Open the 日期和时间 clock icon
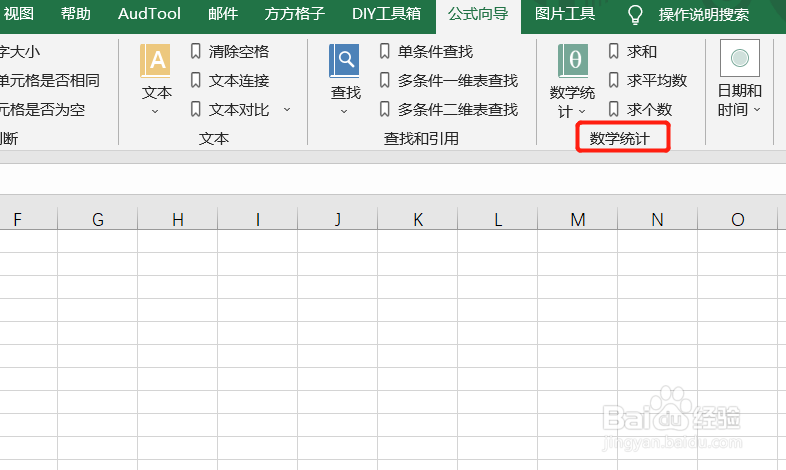Image resolution: width=786 pixels, height=470 pixels. 739,58
